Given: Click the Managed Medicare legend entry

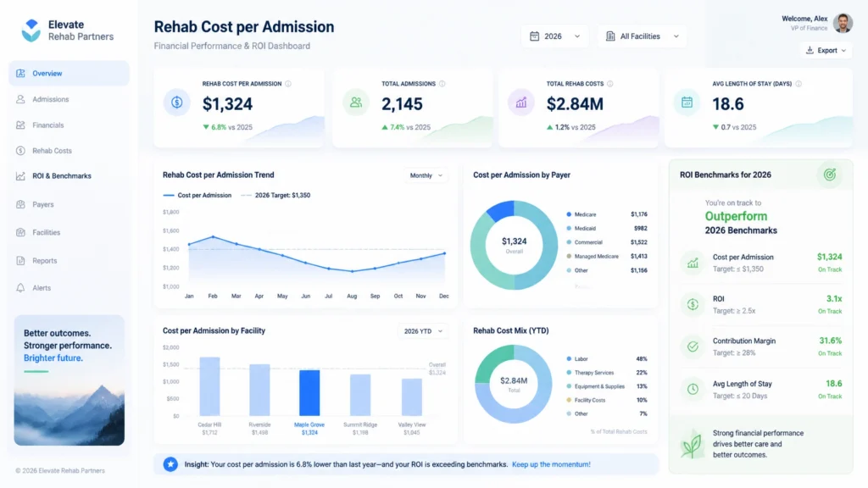Looking at the screenshot, I should coord(607,256).
